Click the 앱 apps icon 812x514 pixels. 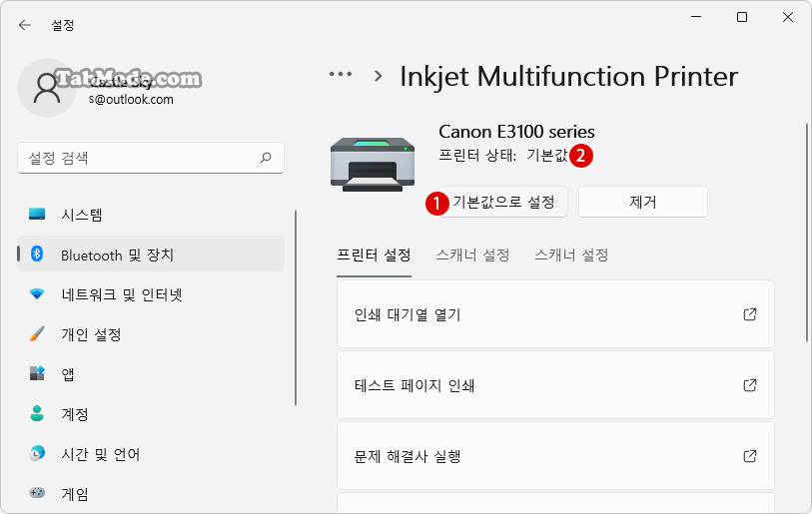click(37, 373)
